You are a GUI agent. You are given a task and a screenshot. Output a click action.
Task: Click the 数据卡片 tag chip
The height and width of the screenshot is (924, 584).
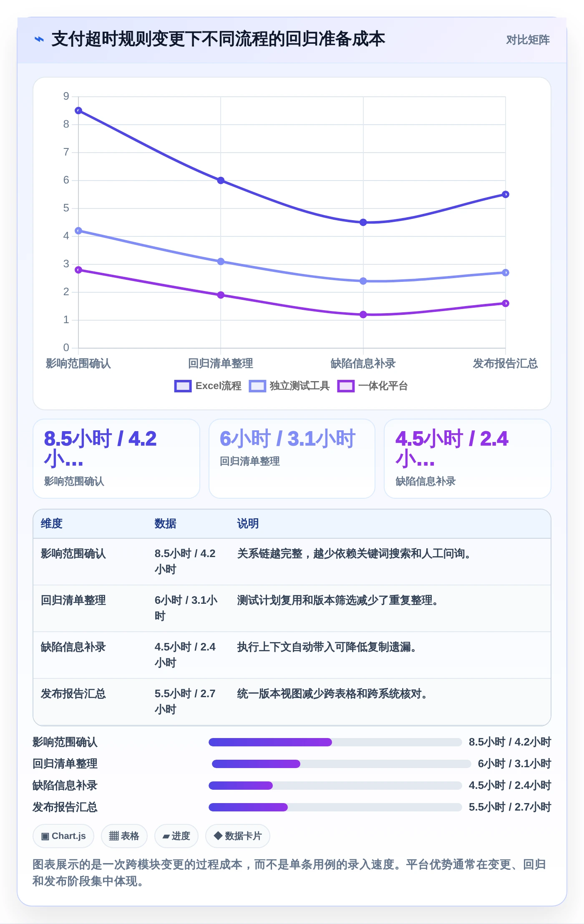point(238,836)
